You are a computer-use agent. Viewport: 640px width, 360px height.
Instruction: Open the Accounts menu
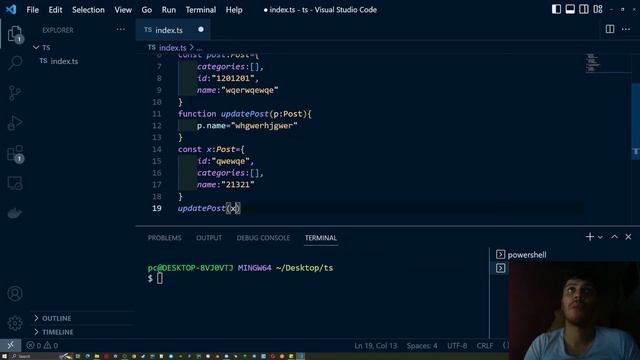point(15,294)
